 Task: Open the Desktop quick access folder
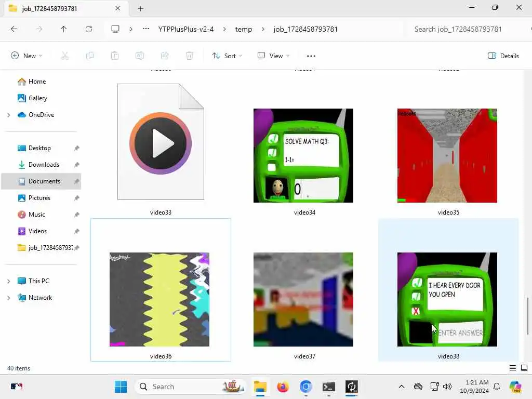[39, 148]
